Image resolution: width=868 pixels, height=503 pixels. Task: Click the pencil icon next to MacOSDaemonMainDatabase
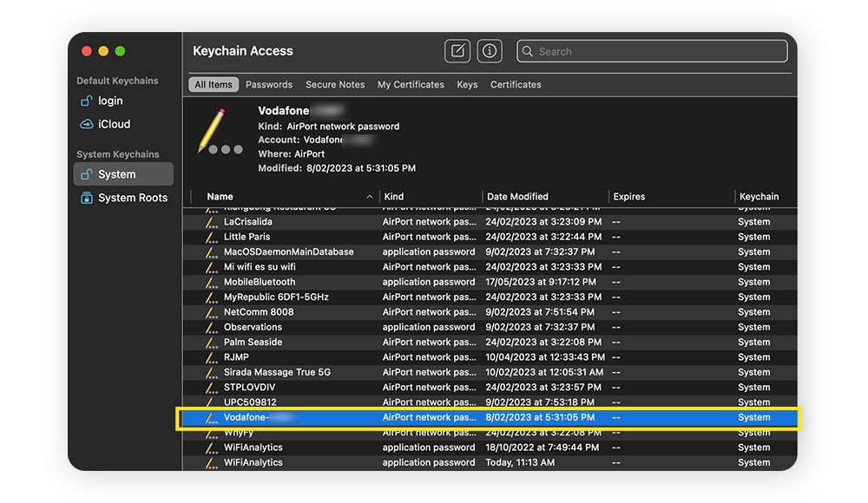pos(211,251)
